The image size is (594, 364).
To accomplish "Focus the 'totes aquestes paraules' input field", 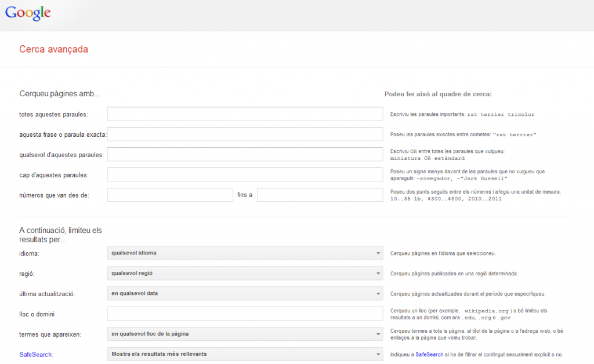I will [x=244, y=114].
